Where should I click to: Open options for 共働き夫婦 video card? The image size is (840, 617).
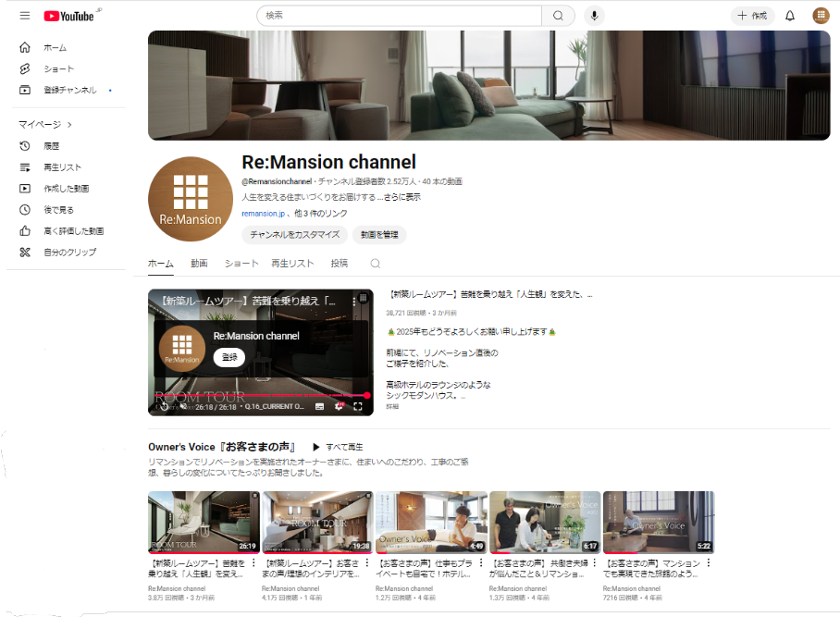[x=595, y=563]
